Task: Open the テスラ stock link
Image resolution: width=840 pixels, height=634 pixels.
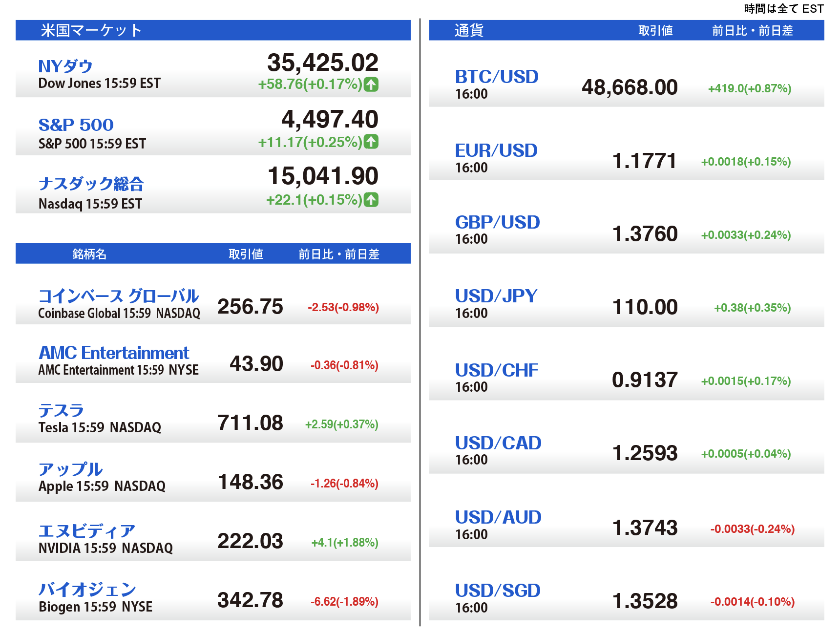Action: (x=61, y=410)
